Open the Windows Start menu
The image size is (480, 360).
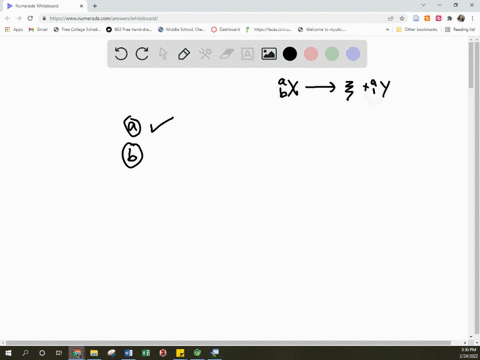click(8, 353)
